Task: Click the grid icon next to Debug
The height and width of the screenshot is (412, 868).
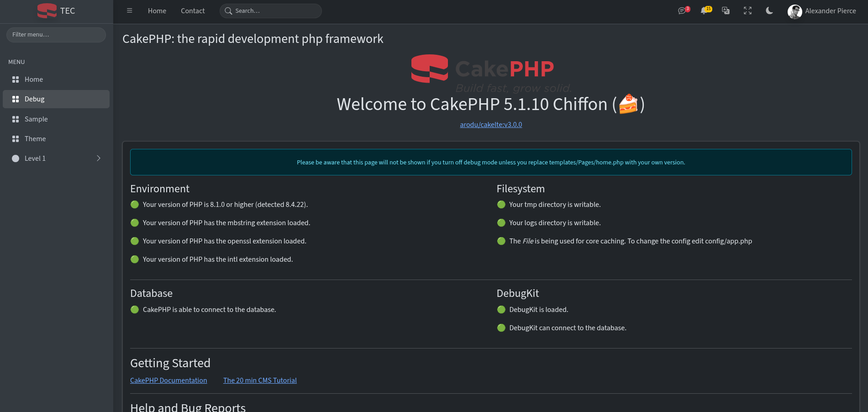Action: 16,99
